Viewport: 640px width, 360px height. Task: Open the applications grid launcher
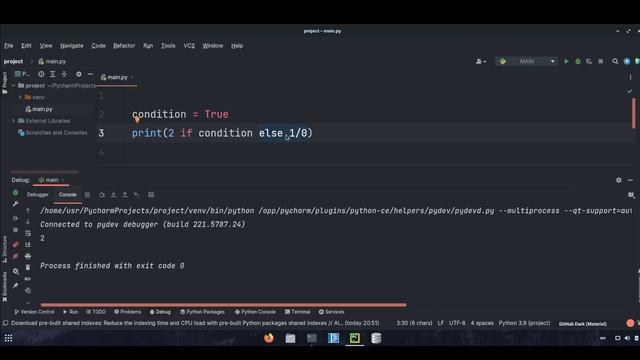tap(9, 338)
